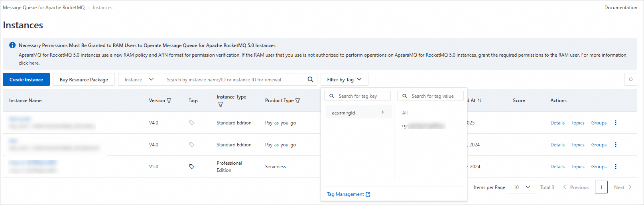Click the refresh icon button

click(630, 79)
